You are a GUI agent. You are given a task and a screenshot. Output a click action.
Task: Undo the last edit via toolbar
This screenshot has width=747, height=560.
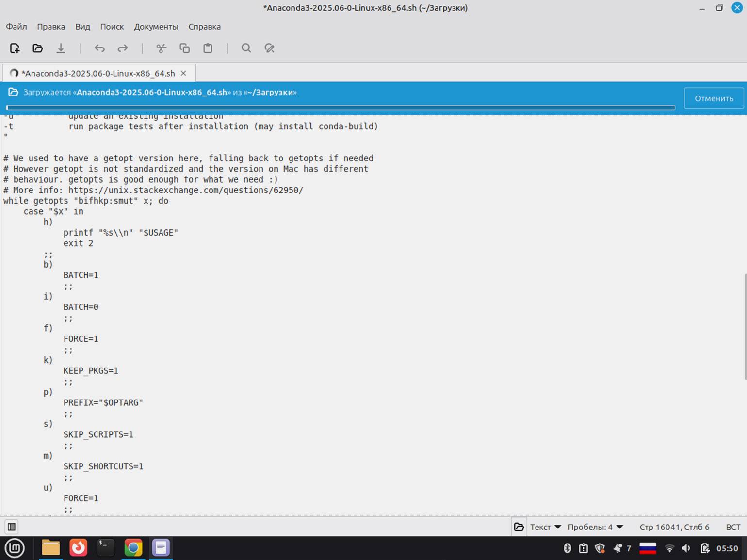pyautogui.click(x=99, y=48)
